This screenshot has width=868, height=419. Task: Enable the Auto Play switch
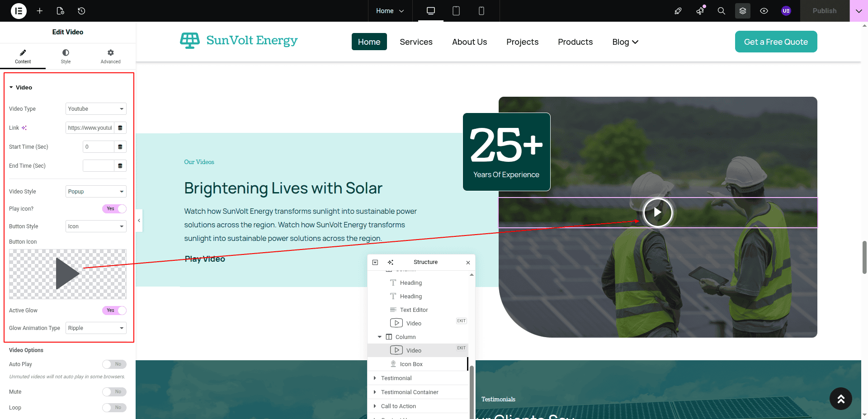(114, 364)
